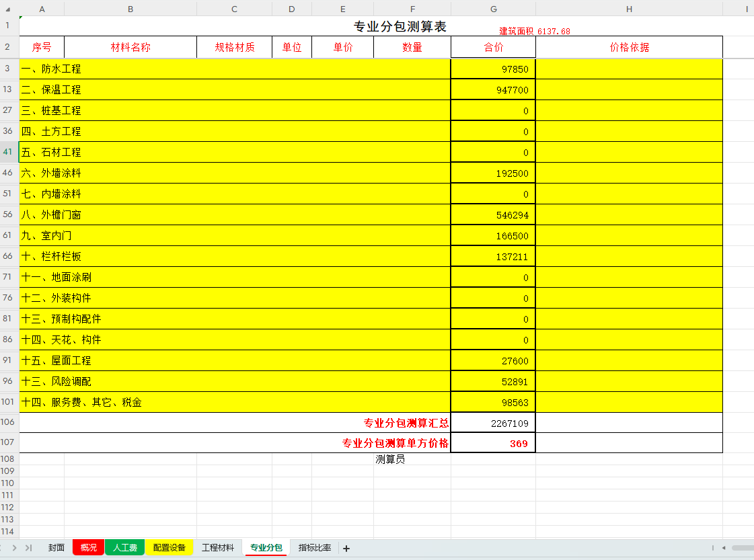Screen dimensions: 754x560
Task: Click the 外檐门窗 amount cell 546294
Action: click(x=493, y=215)
